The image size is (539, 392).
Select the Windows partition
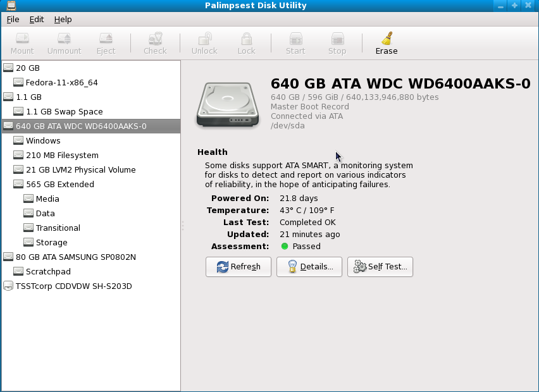91,140
